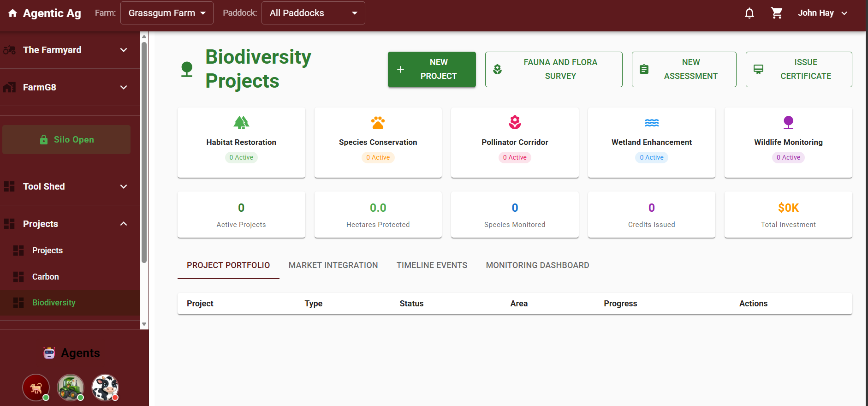Click the Actions column header

pos(753,304)
